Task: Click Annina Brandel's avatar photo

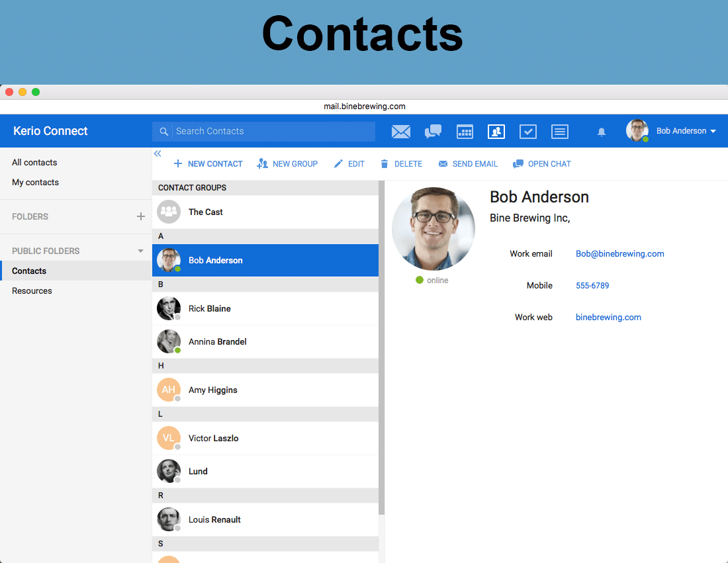Action: coord(169,341)
